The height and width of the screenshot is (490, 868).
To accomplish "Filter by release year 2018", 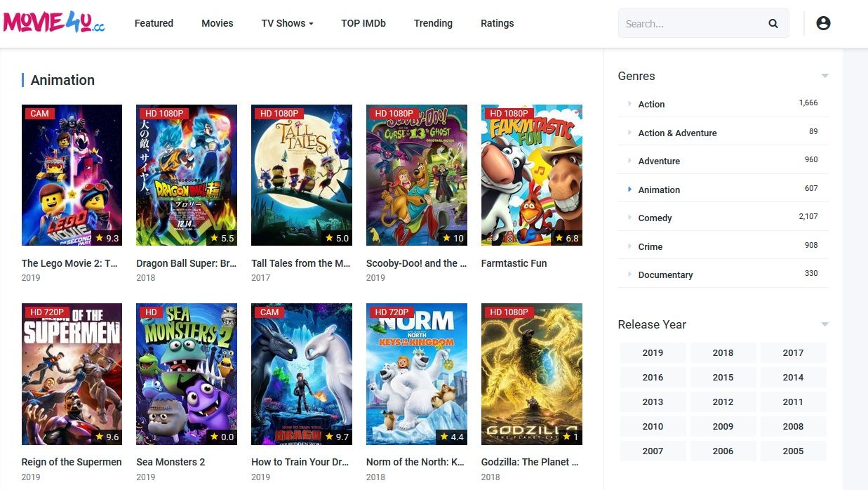I will [723, 352].
